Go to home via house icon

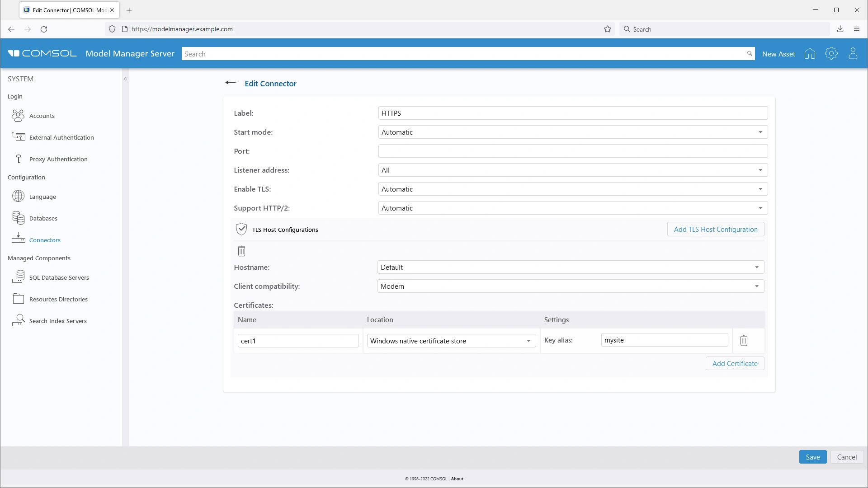point(810,54)
